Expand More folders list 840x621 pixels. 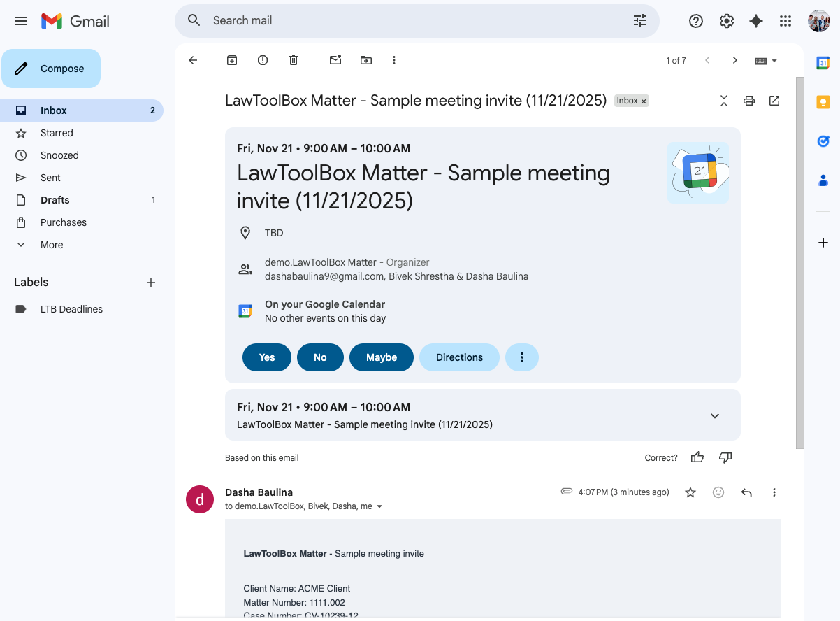tap(82, 245)
